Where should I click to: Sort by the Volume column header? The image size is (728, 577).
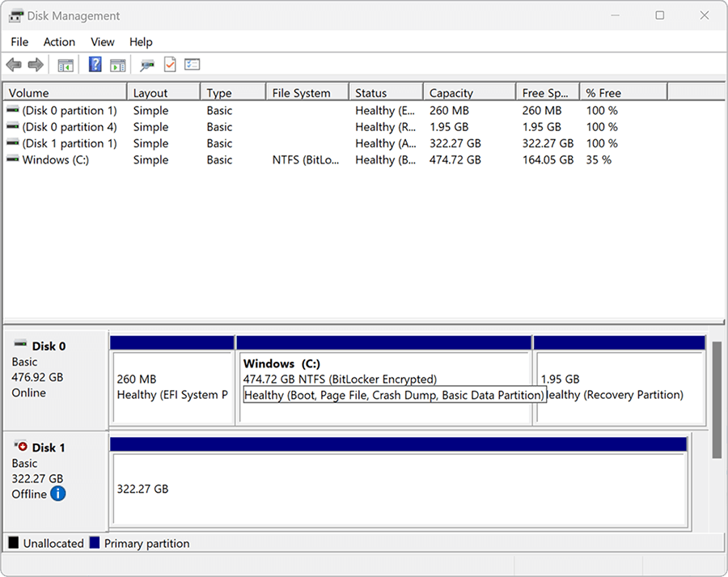click(x=65, y=93)
